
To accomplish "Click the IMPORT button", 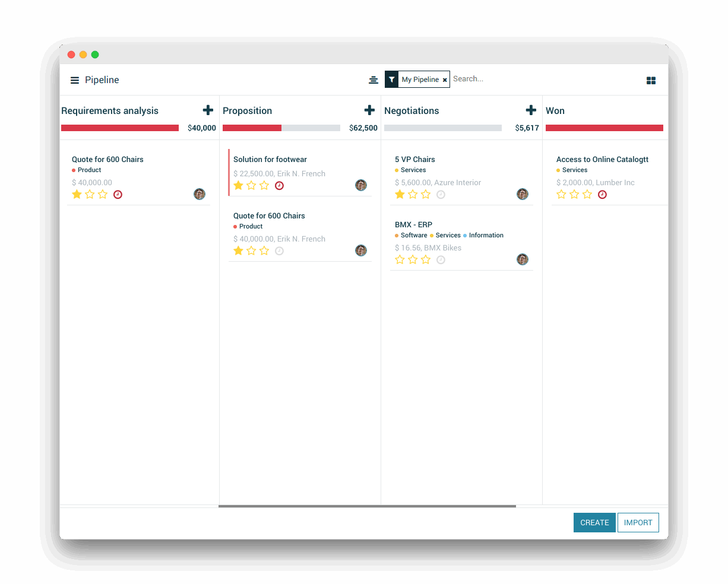I will 638,522.
